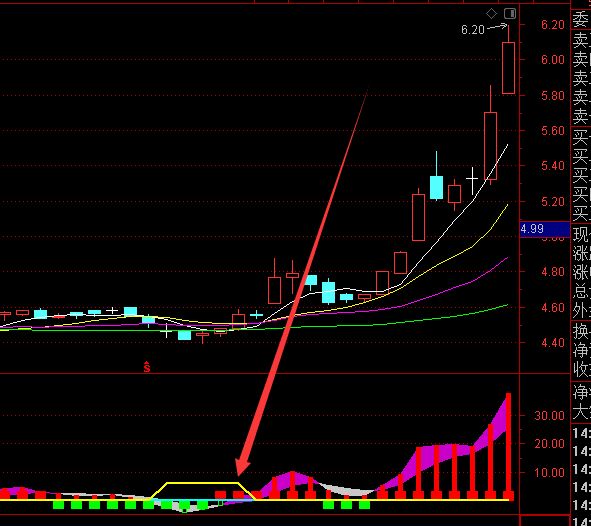Select the latest candle peaking at 6.20
591x526 pixels.
pyautogui.click(x=508, y=60)
